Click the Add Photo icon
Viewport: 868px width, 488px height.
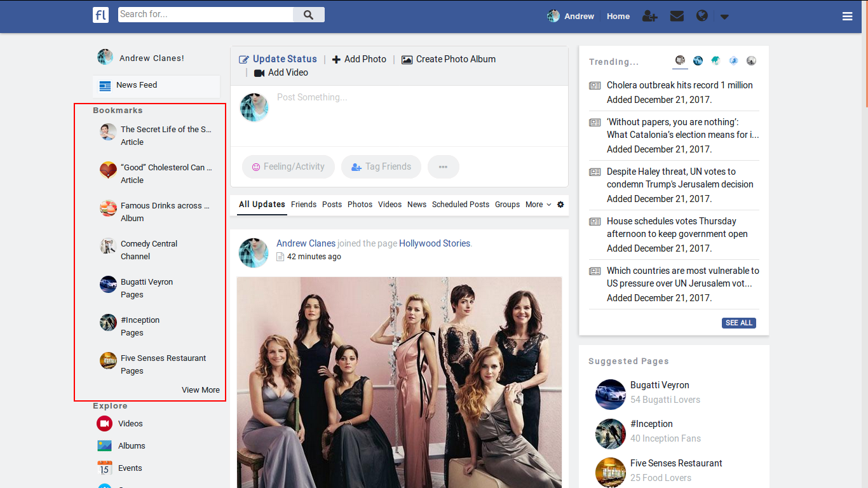336,59
